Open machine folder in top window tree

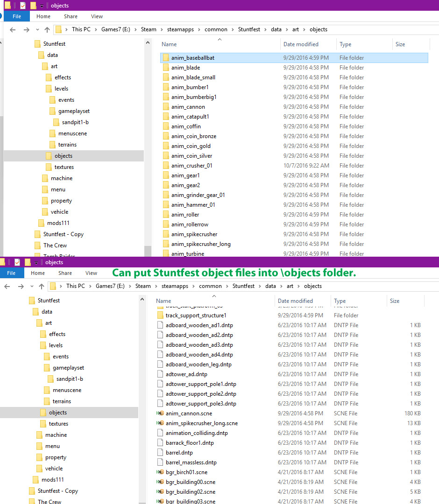[x=62, y=178]
